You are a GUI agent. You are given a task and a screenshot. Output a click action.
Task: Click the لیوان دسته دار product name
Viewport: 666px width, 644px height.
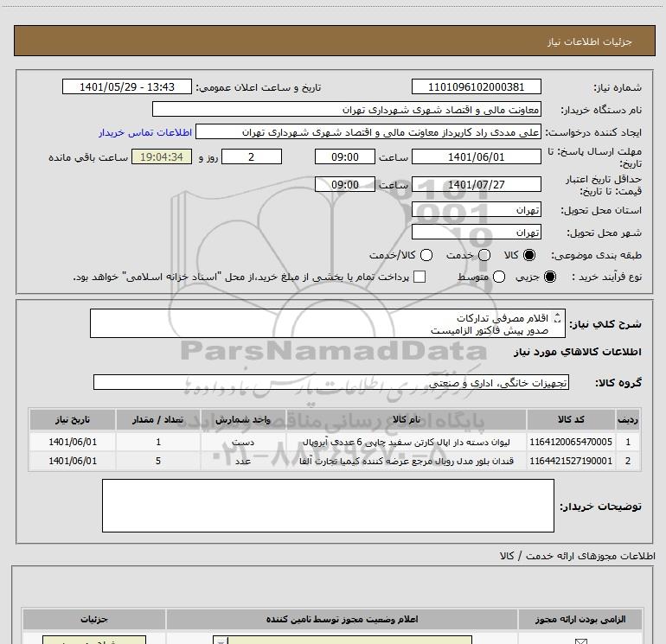click(x=407, y=442)
